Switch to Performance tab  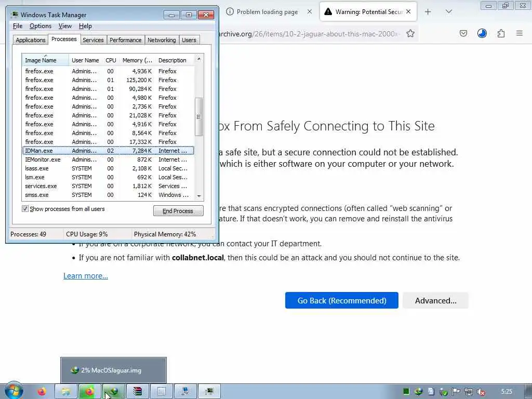tap(125, 40)
